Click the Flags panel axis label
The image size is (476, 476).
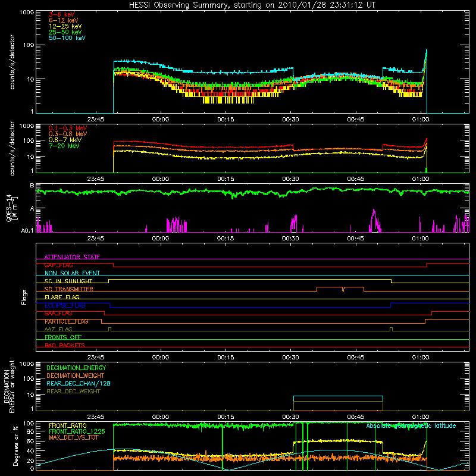[x=24, y=297]
